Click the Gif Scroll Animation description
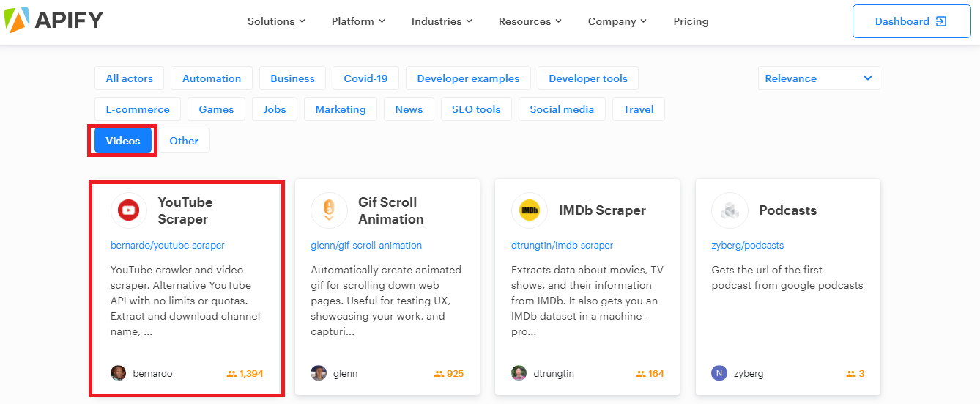This screenshot has height=404, width=980. 386,301
